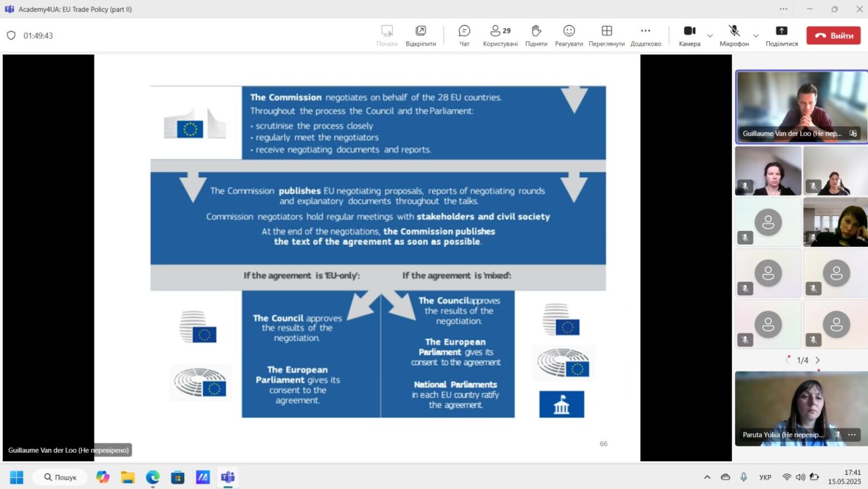The height and width of the screenshot is (489, 868).
Task: Open the Переглянути view layout icon
Action: pyautogui.click(x=606, y=36)
